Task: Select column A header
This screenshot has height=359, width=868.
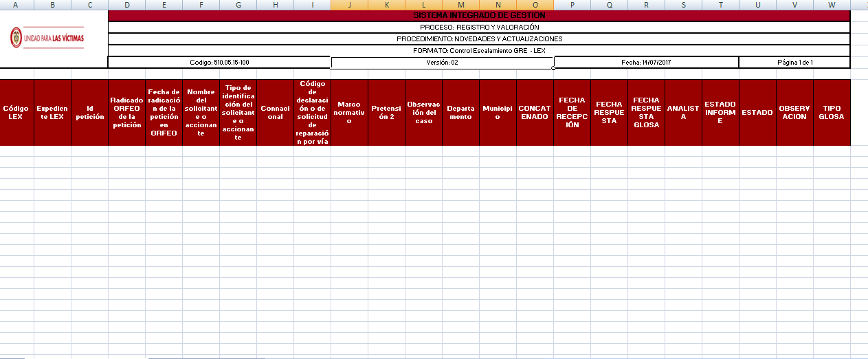Action: pyautogui.click(x=16, y=5)
